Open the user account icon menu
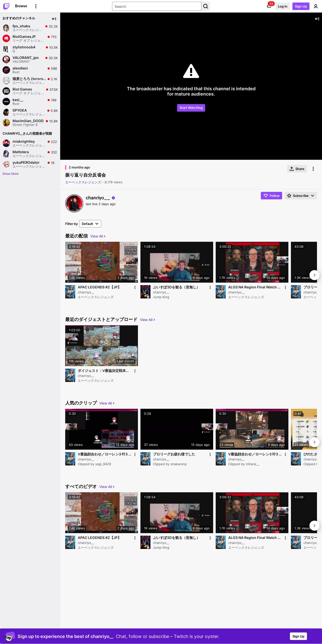 316,6
